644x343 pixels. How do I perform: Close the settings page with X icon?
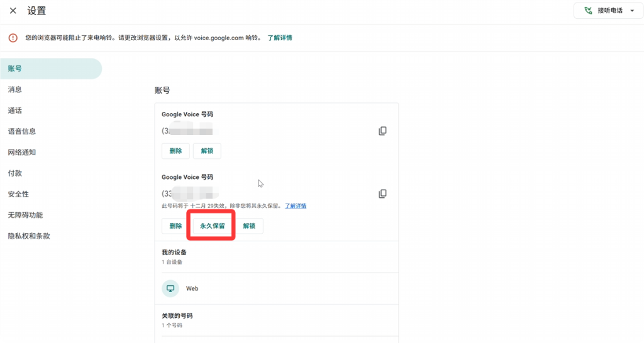pos(13,11)
